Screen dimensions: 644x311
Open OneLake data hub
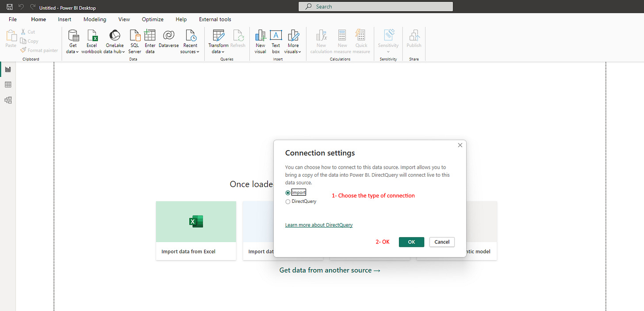(x=114, y=42)
